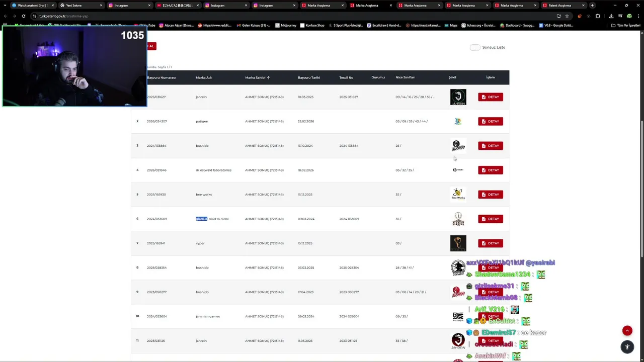Click the Tescil No column header
The height and width of the screenshot is (362, 644).
point(346,77)
